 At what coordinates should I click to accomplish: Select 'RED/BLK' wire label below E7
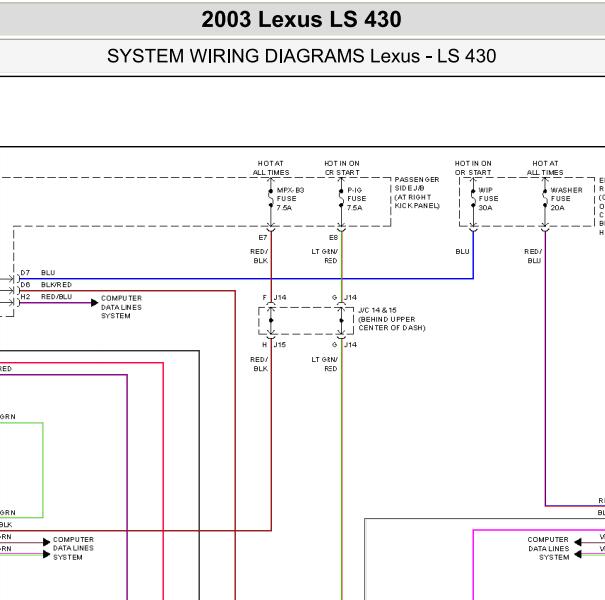[x=259, y=256]
